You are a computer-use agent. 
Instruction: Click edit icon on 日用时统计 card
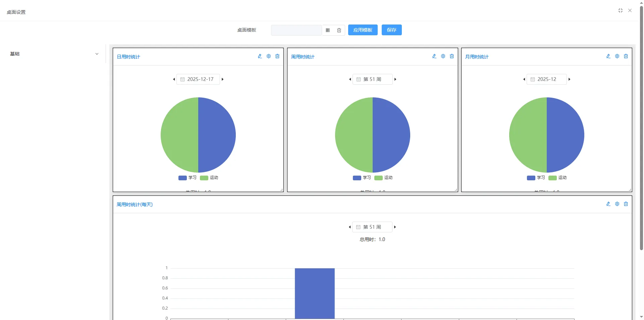coord(260,56)
